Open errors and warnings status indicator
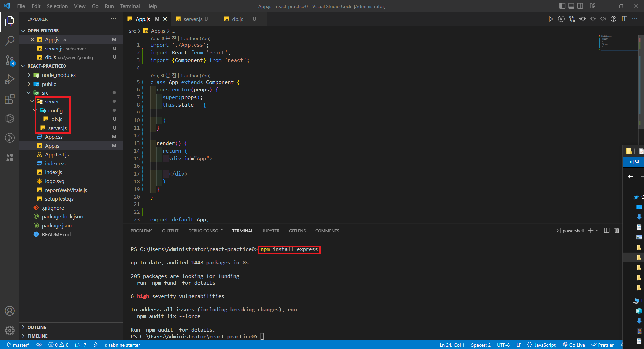The width and height of the screenshot is (644, 349). [x=58, y=345]
